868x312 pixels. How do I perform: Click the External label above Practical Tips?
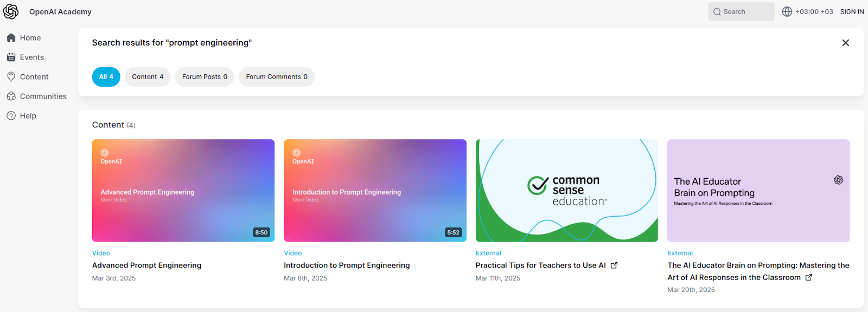click(x=488, y=253)
